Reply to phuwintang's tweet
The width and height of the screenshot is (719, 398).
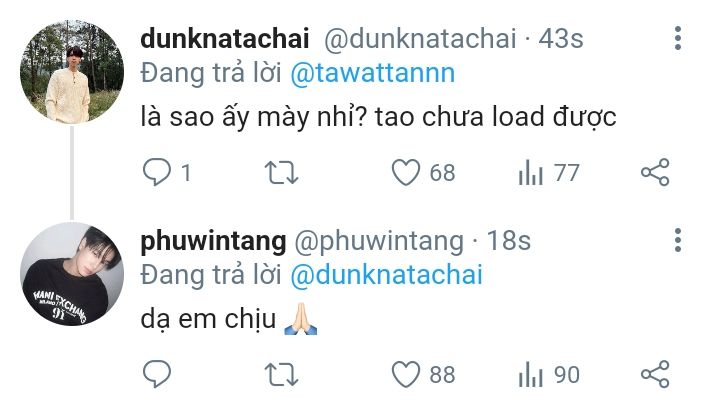157,374
